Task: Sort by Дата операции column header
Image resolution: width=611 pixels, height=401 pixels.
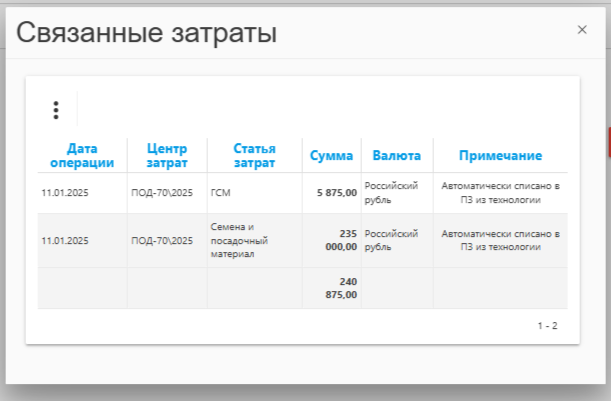Action: click(82, 156)
